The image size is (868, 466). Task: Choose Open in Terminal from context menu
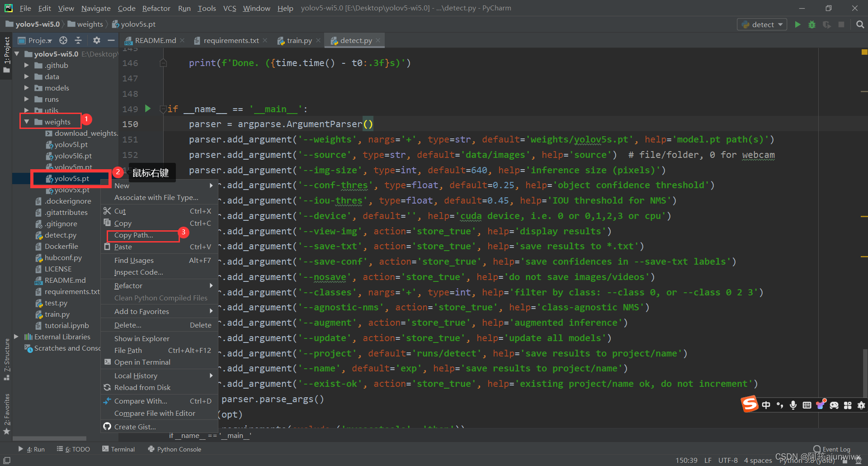(159, 362)
